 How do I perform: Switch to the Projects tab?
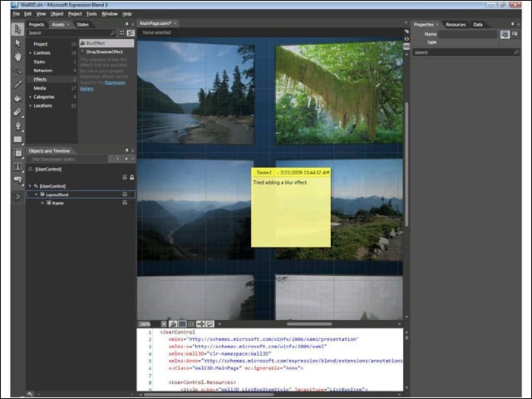37,24
